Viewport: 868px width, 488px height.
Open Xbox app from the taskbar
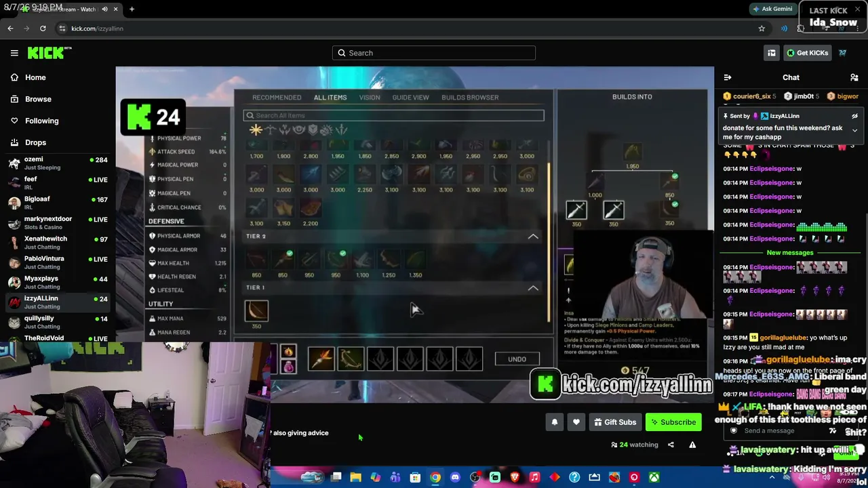pyautogui.click(x=654, y=478)
